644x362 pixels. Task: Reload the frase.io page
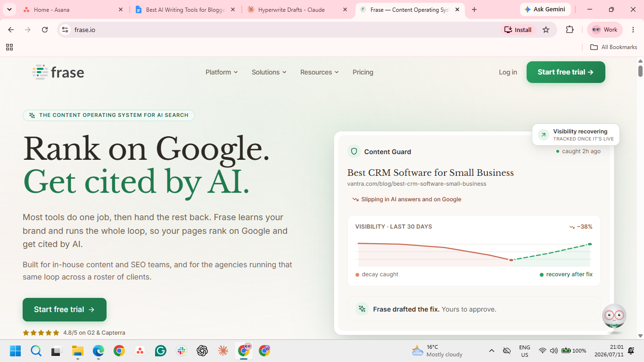click(45, 30)
